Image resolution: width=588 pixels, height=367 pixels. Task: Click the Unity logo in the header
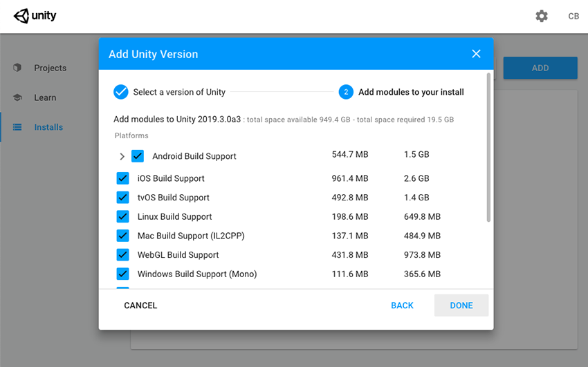[x=35, y=16]
